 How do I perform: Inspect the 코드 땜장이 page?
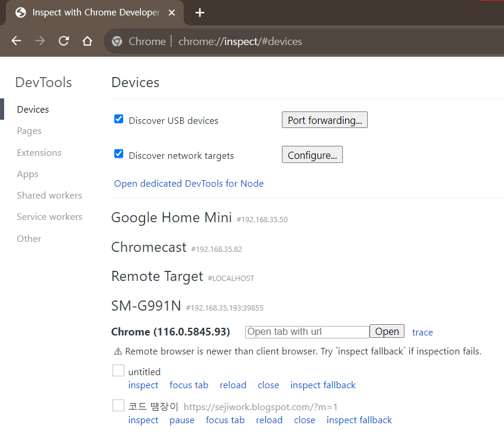click(x=143, y=420)
